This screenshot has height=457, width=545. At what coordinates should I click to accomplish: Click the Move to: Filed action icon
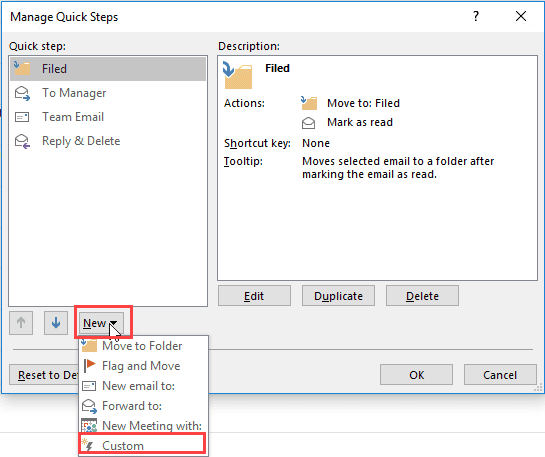pyautogui.click(x=309, y=103)
